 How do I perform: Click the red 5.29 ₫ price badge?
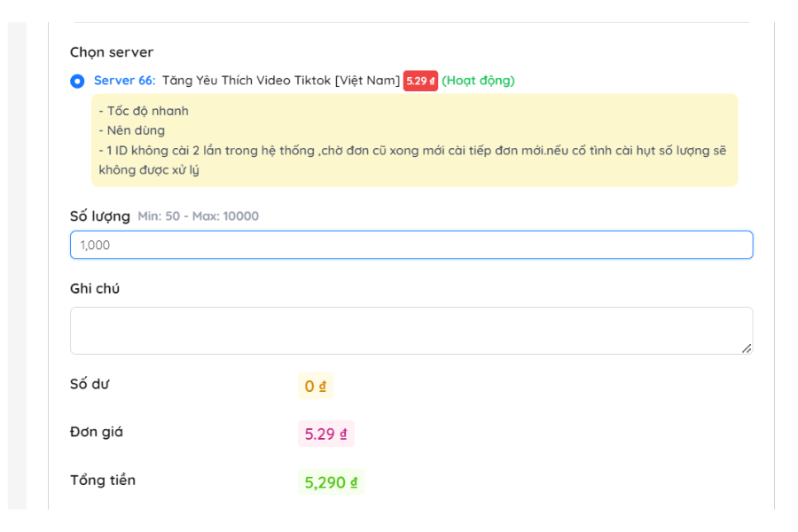click(x=420, y=81)
